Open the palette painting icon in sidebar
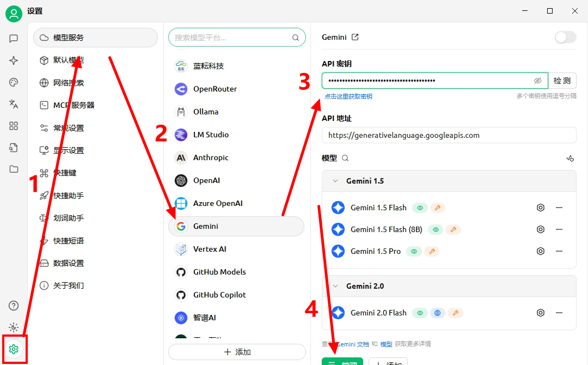Image resolution: width=588 pixels, height=365 pixels. (14, 82)
